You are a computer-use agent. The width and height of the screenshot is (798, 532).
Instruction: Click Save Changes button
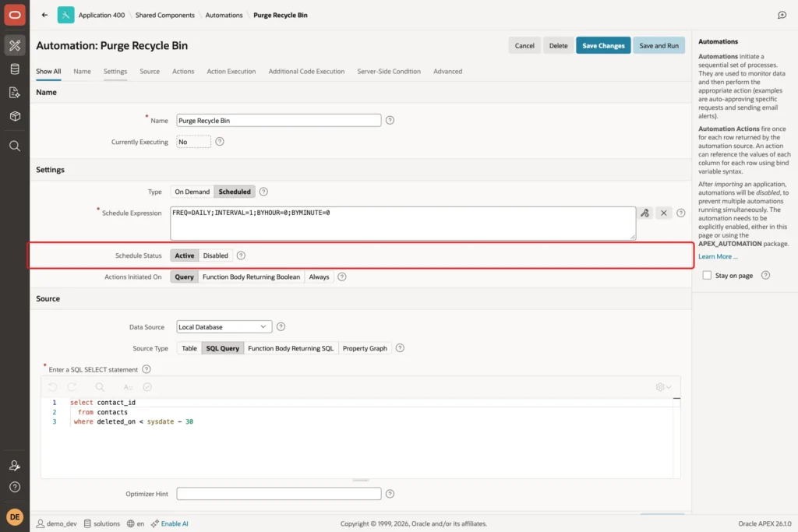click(x=603, y=45)
